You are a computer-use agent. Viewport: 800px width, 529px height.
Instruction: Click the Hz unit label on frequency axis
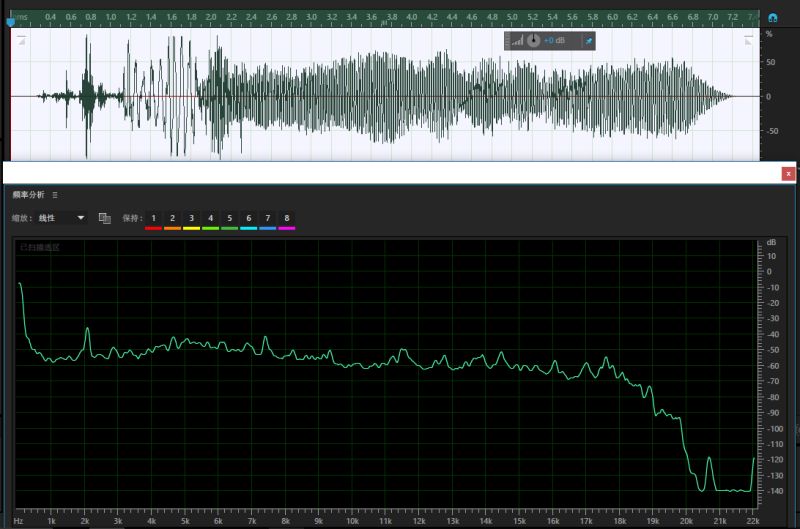pos(18,521)
